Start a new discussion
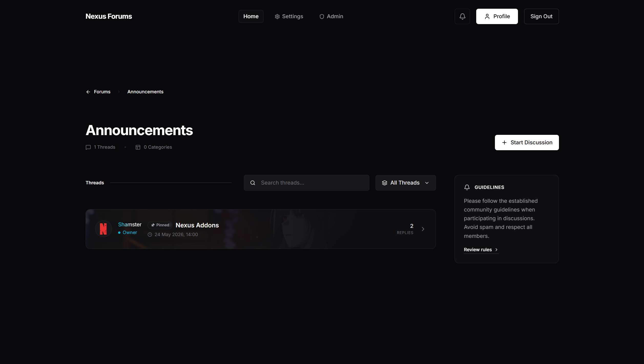644x364 pixels. 527,143
